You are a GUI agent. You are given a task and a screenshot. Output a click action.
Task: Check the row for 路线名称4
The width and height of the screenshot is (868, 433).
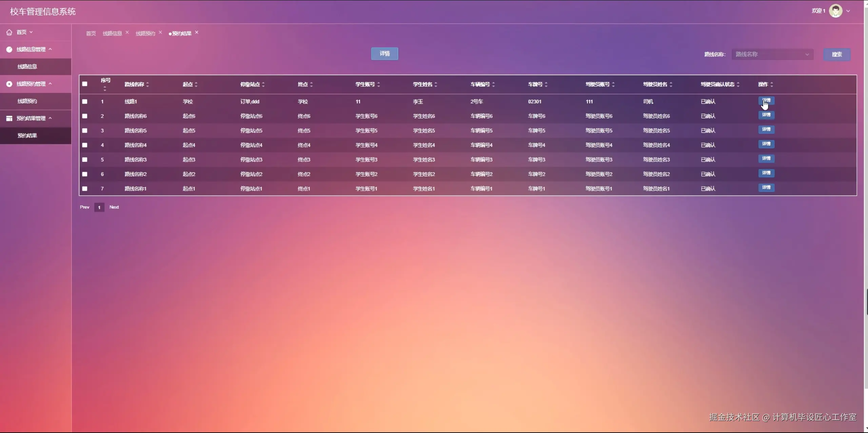(x=85, y=145)
